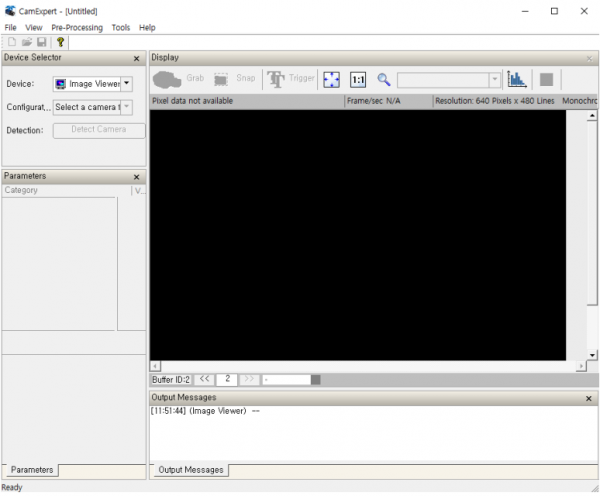Close the Parameters panel
The image size is (600, 496).
(137, 177)
